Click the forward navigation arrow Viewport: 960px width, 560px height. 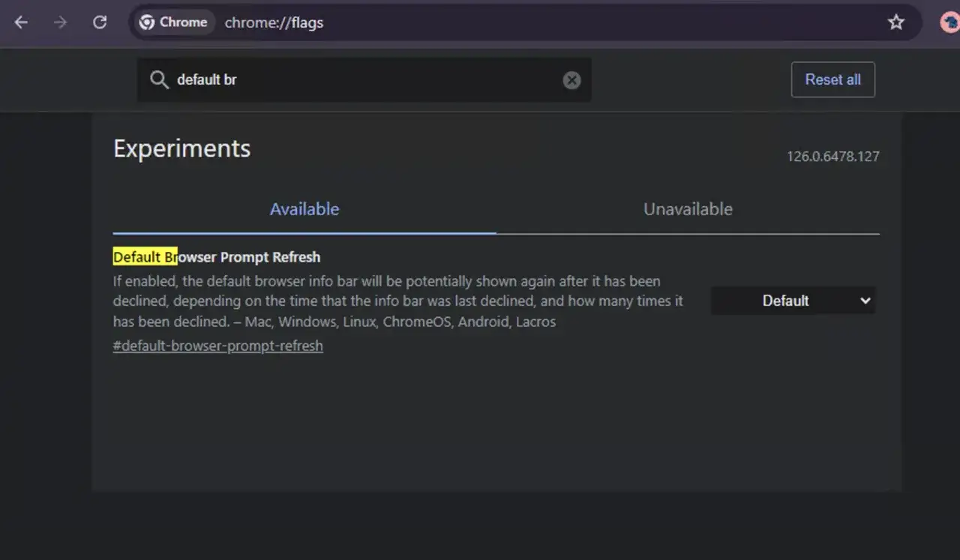click(x=60, y=22)
